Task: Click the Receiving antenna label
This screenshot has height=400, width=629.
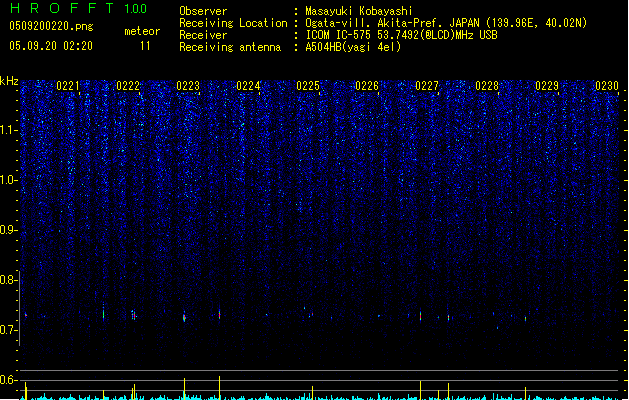Action: 230,47
